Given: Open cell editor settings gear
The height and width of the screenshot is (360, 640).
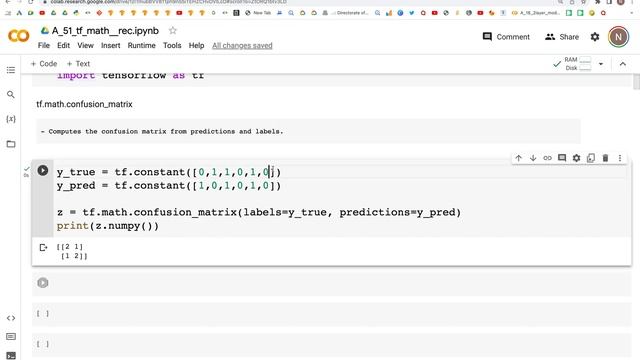Looking at the screenshot, I should pyautogui.click(x=576, y=158).
